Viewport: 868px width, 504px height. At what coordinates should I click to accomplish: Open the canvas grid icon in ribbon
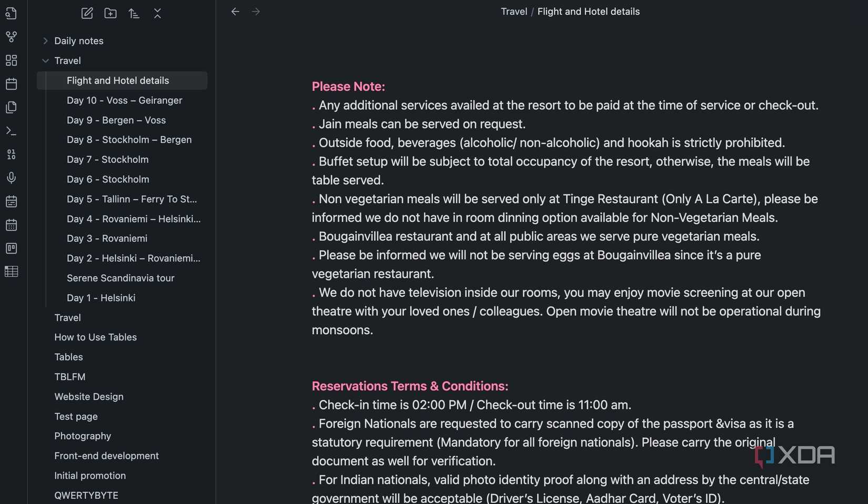coord(11,61)
